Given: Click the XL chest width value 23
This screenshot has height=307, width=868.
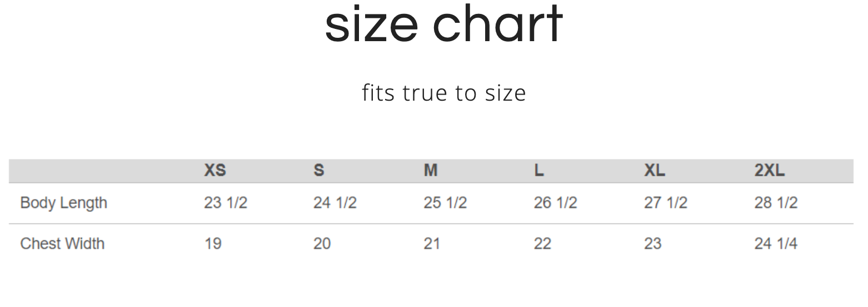Looking at the screenshot, I should click(x=652, y=244).
